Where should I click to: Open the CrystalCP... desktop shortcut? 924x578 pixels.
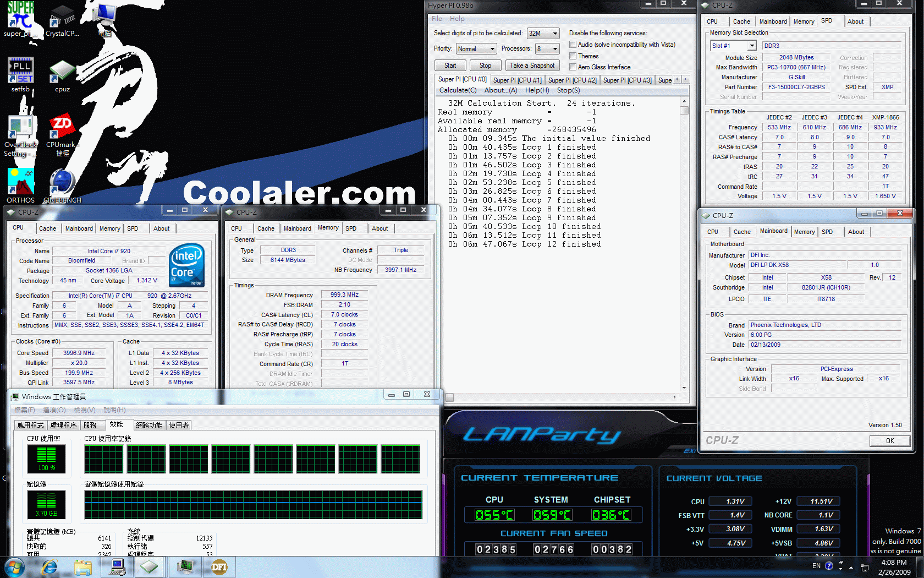(x=62, y=21)
